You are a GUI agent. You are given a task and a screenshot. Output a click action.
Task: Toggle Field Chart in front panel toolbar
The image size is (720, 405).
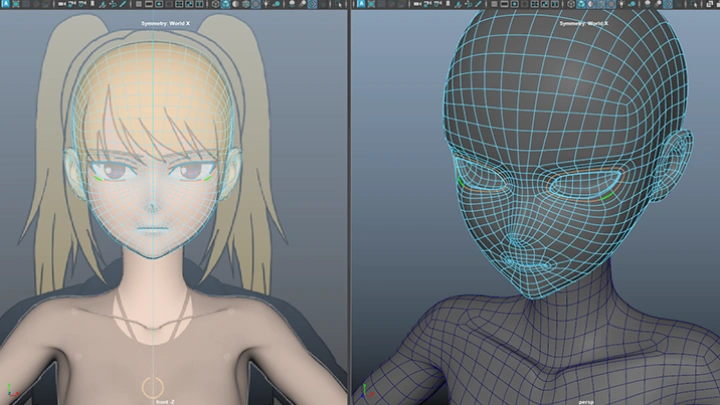click(179, 4)
